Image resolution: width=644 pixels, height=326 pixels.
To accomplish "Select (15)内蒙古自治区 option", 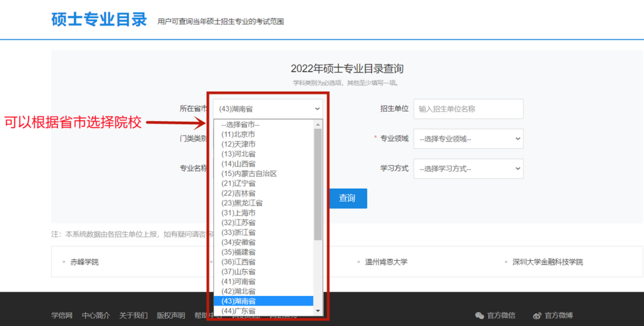I will (x=264, y=174).
